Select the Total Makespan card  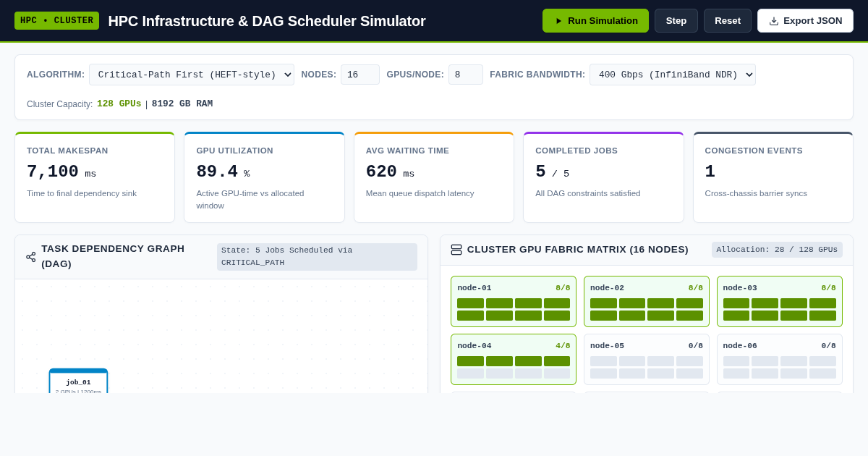[95, 177]
